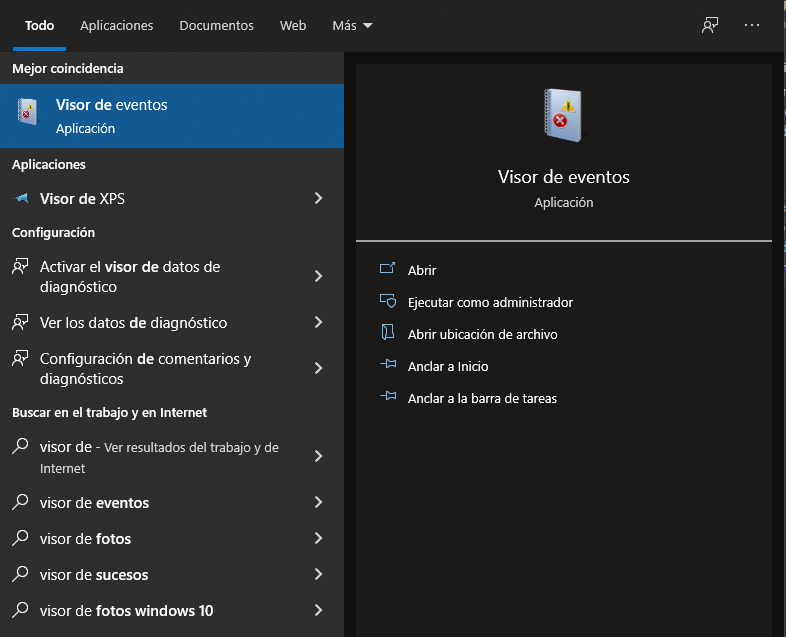Click the search icon beside visor de fotos
This screenshot has width=786, height=637.
click(20, 538)
